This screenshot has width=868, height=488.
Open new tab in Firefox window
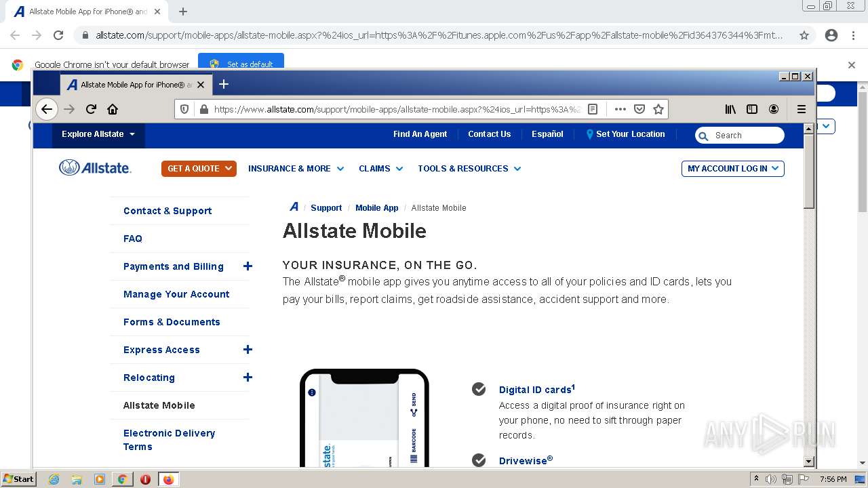(x=224, y=84)
